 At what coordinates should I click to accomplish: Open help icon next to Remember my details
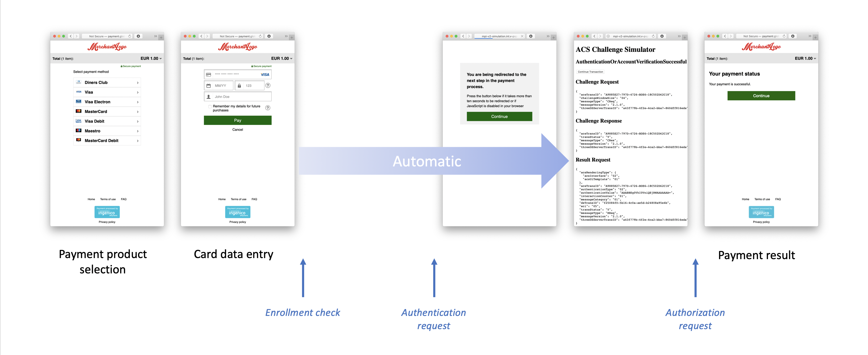click(268, 108)
